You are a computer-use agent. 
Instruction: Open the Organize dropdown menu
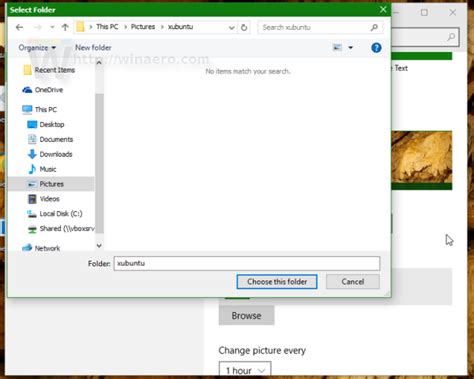pos(37,48)
